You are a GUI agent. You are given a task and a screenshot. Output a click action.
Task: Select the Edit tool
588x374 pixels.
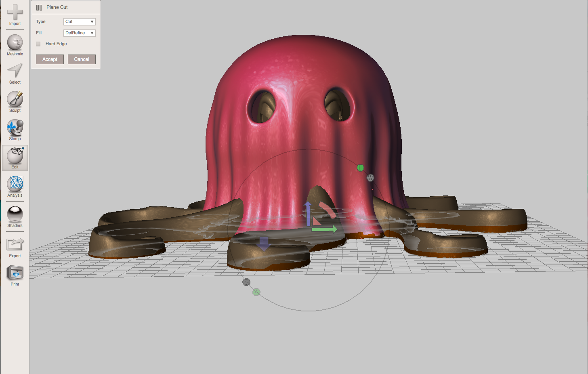pyautogui.click(x=15, y=158)
